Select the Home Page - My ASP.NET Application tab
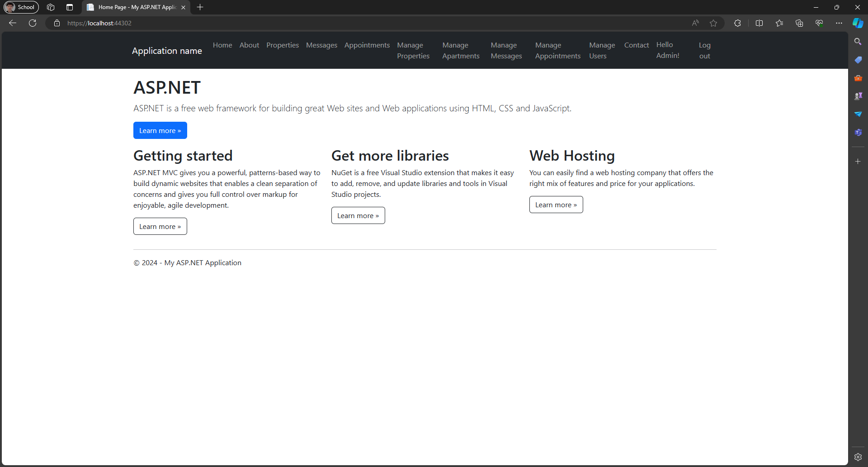868x467 pixels. [136, 7]
